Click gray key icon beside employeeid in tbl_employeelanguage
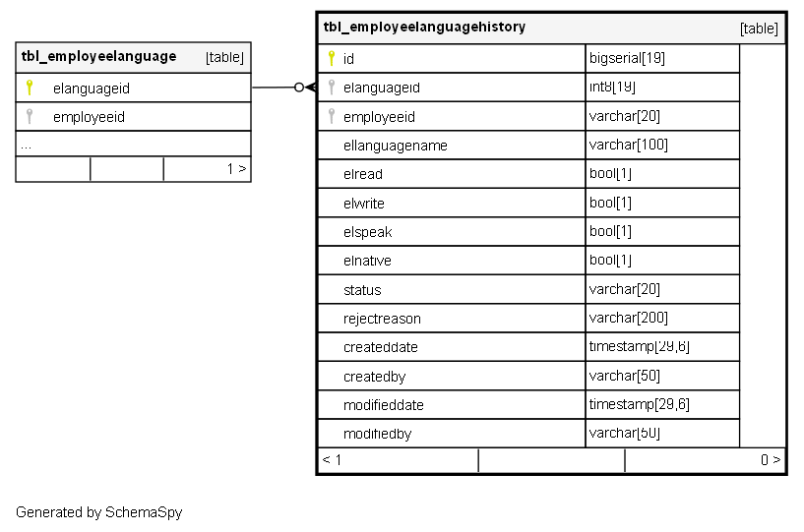This screenshot has height=532, width=804. point(30,117)
